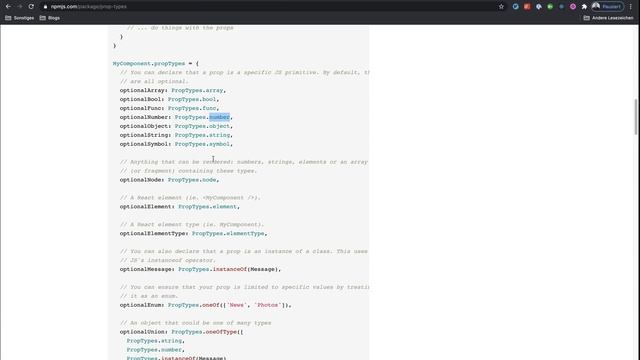
Task: View site security lock info
Action: 45,7
